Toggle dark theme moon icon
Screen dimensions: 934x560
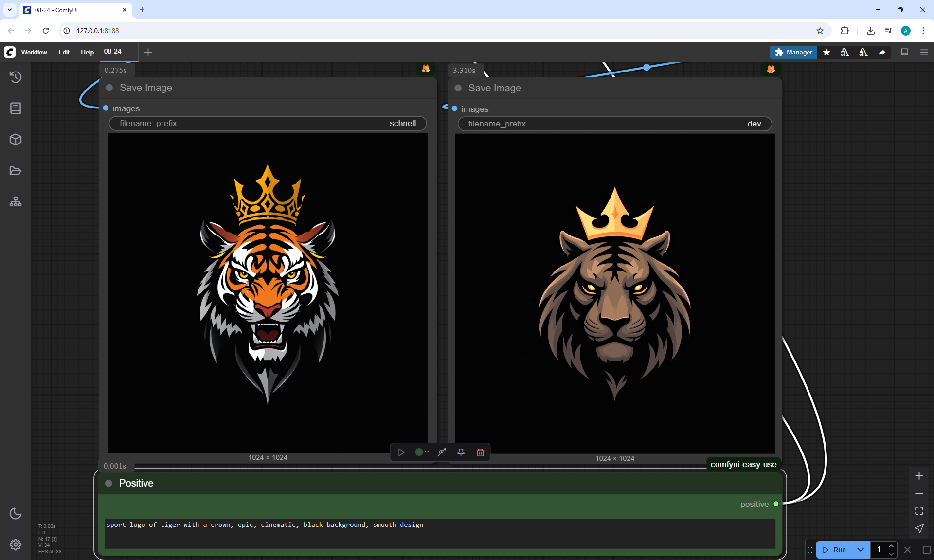(16, 513)
